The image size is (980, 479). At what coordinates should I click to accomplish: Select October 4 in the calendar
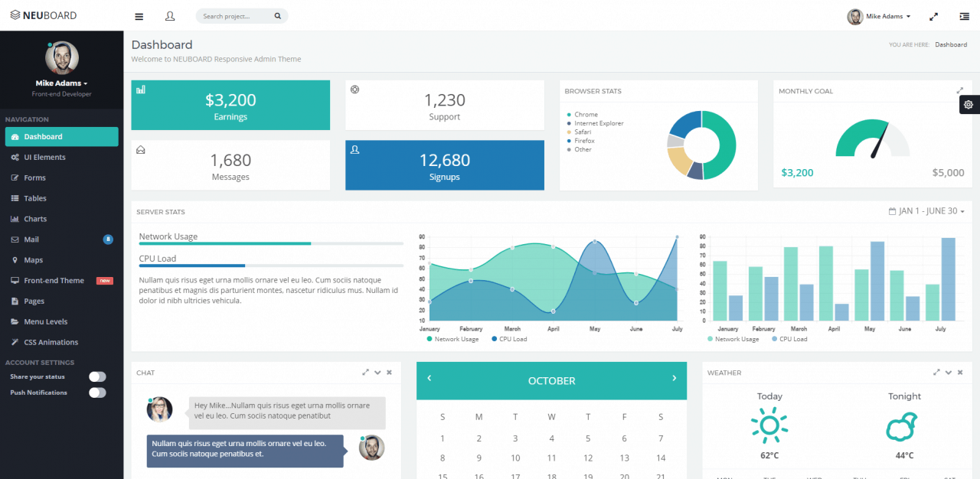coord(551,438)
